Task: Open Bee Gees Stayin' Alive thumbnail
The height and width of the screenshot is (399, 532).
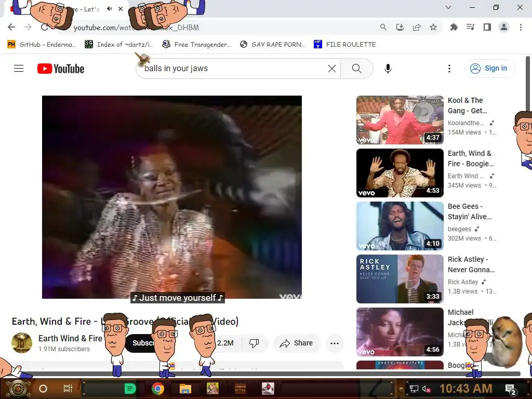Action: pos(400,225)
